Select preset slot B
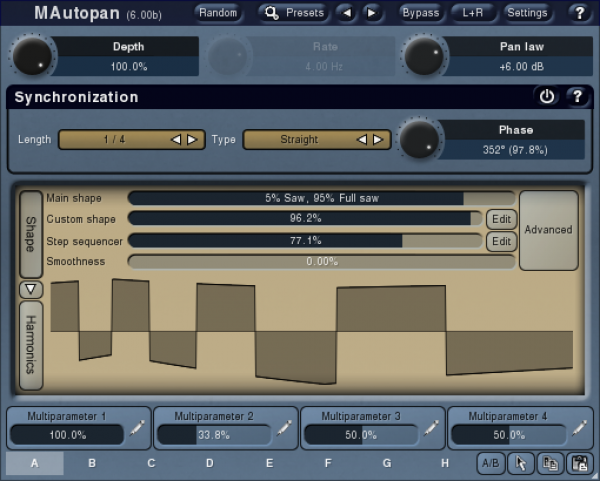 click(92, 463)
